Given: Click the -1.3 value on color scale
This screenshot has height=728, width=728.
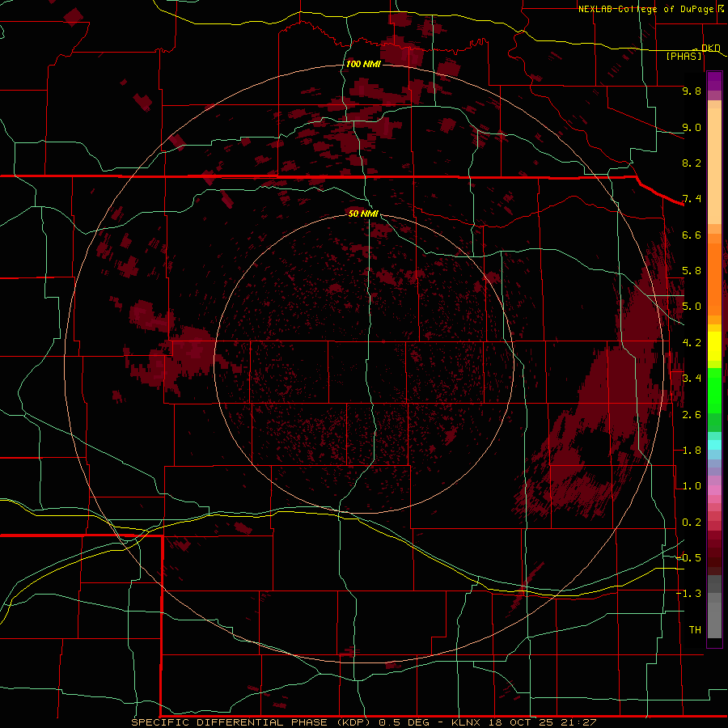Looking at the screenshot, I should click(688, 594).
